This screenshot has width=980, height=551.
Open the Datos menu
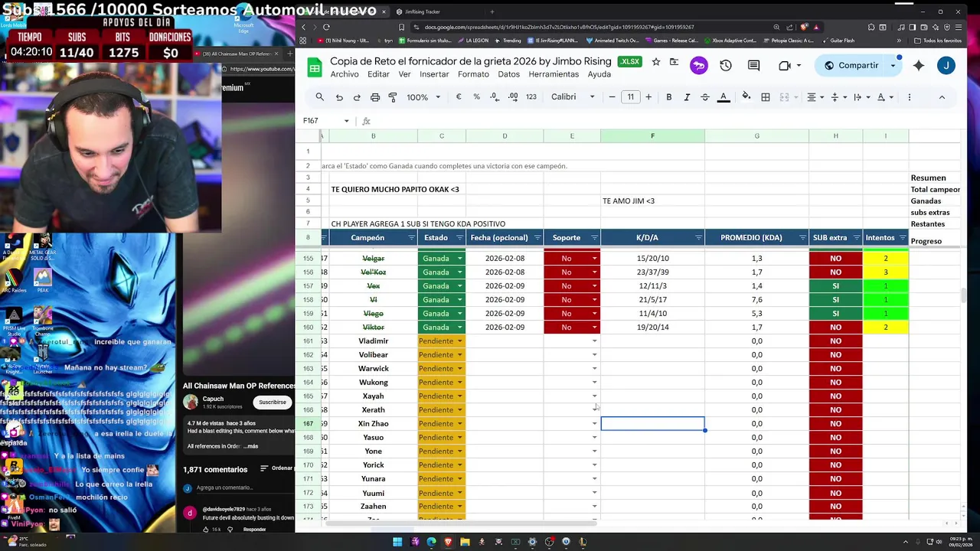508,74
